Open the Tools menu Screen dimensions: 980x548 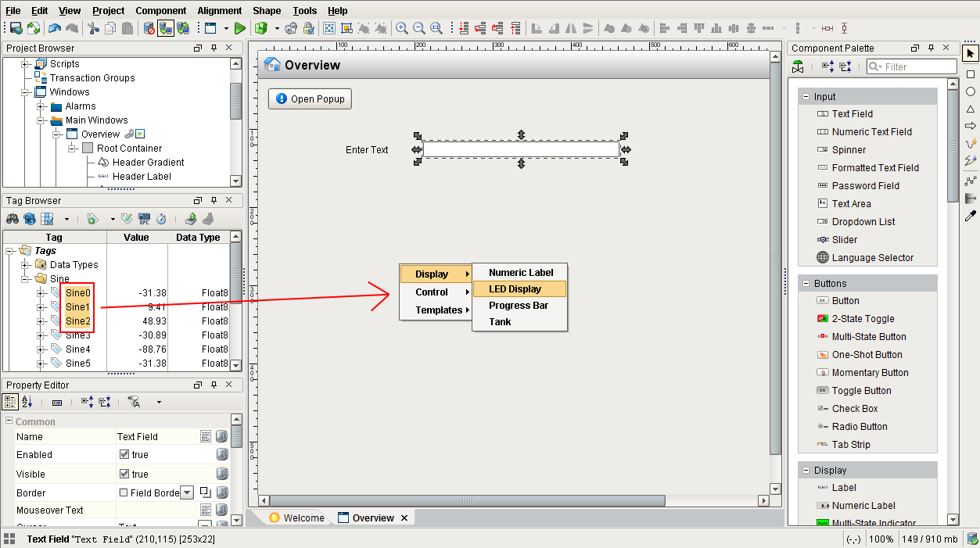pos(304,10)
